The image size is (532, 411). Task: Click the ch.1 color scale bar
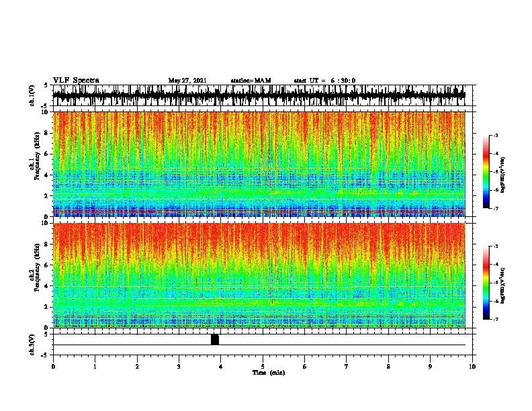[x=486, y=172]
